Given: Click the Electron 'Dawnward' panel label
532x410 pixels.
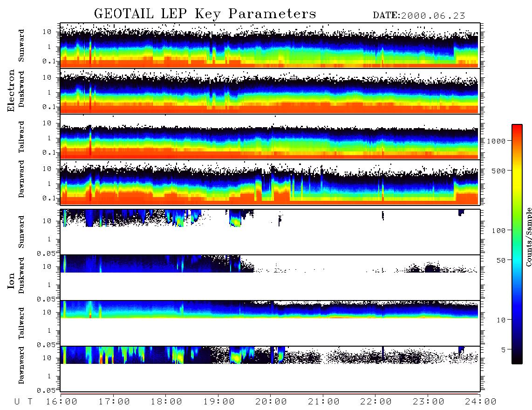Looking at the screenshot, I should click(x=21, y=179).
